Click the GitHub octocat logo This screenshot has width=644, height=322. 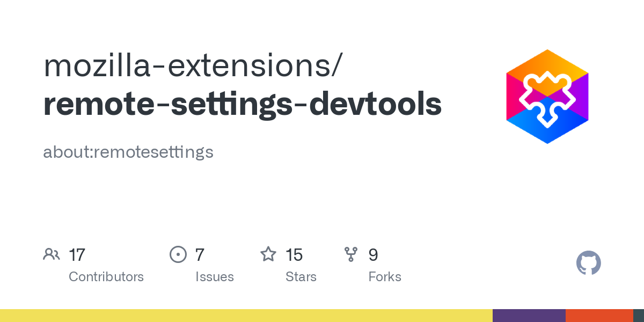coord(588,263)
